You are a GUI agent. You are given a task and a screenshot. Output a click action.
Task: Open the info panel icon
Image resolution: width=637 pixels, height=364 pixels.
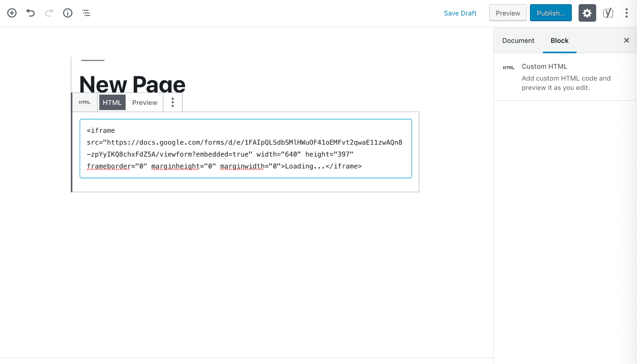pos(67,13)
